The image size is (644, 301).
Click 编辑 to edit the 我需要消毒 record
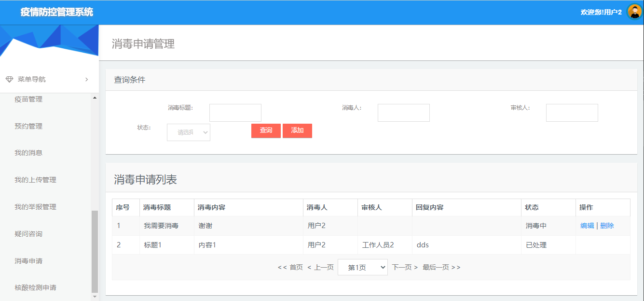point(587,225)
